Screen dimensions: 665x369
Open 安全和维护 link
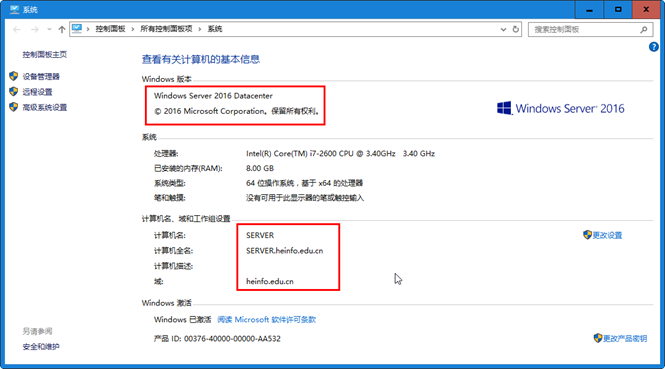tap(41, 347)
